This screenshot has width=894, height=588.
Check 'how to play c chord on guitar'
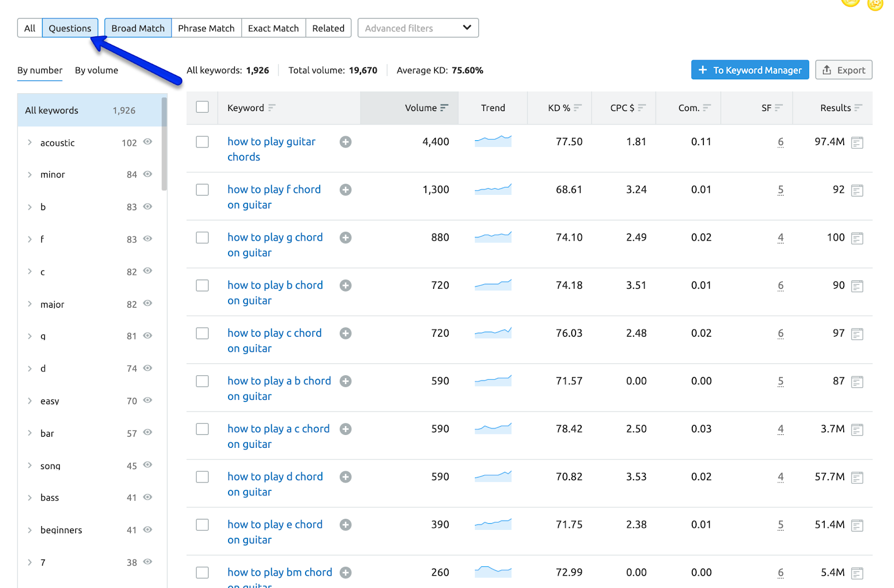(202, 333)
